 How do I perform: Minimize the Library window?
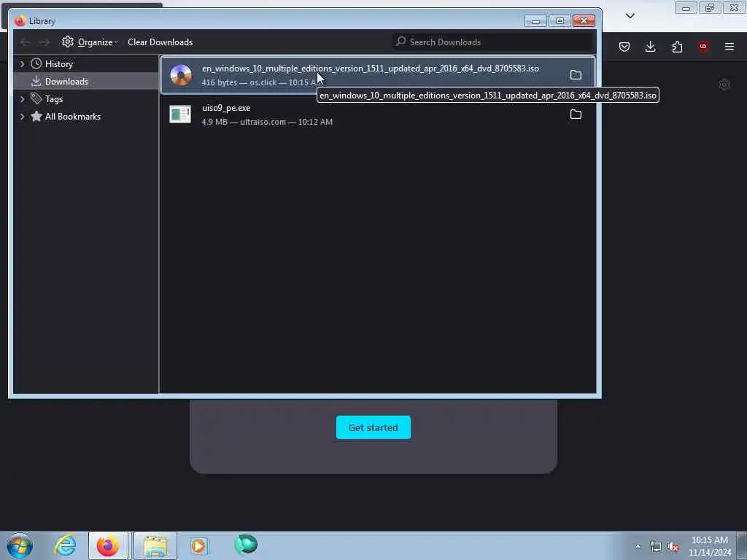tap(535, 21)
